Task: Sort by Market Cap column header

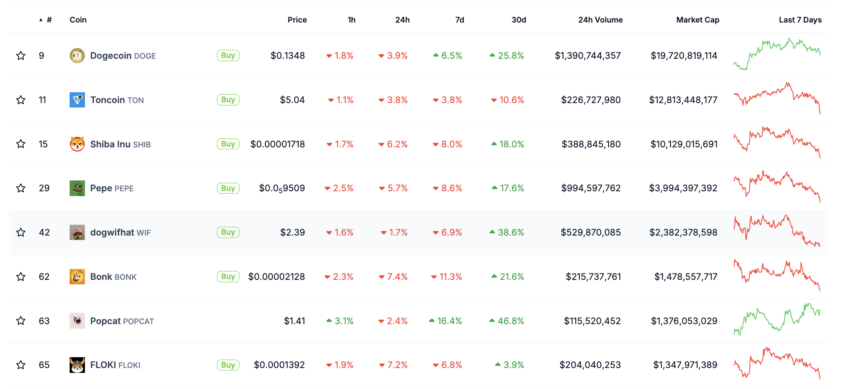Action: pos(698,20)
